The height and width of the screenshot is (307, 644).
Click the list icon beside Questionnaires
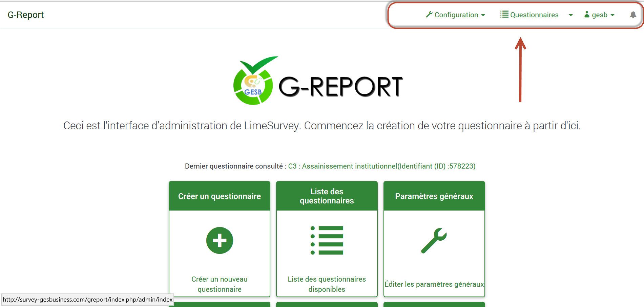pos(504,14)
